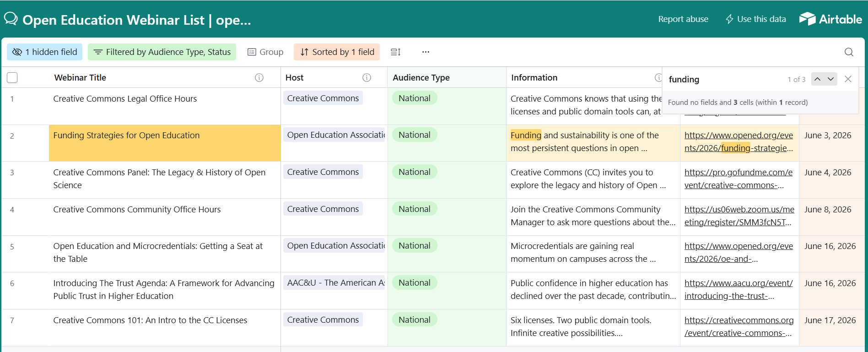The width and height of the screenshot is (868, 352).
Task: Select 'Join the Creative Commons Community' cell
Action: pyautogui.click(x=593, y=217)
